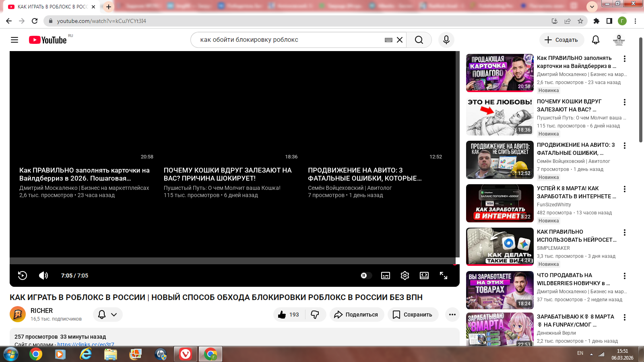Open the RICHER channel avatar
Viewport: 644px width, 362px height.
(x=18, y=314)
